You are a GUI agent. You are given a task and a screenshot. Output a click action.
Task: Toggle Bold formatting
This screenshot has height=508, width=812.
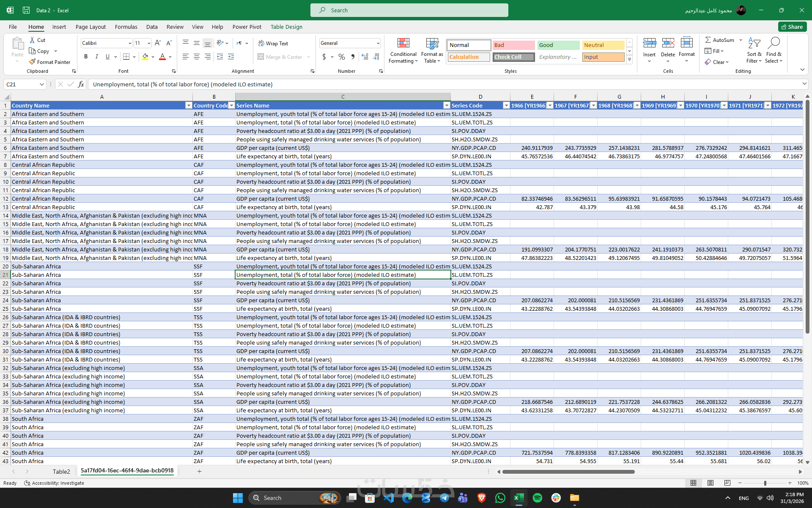pos(86,57)
